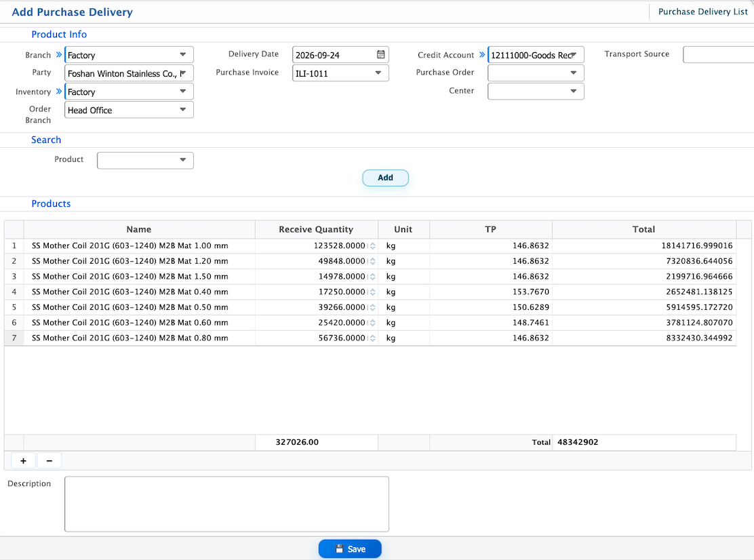Click the Receive Quantity column header
The width and height of the screenshot is (754, 560).
[x=316, y=229]
